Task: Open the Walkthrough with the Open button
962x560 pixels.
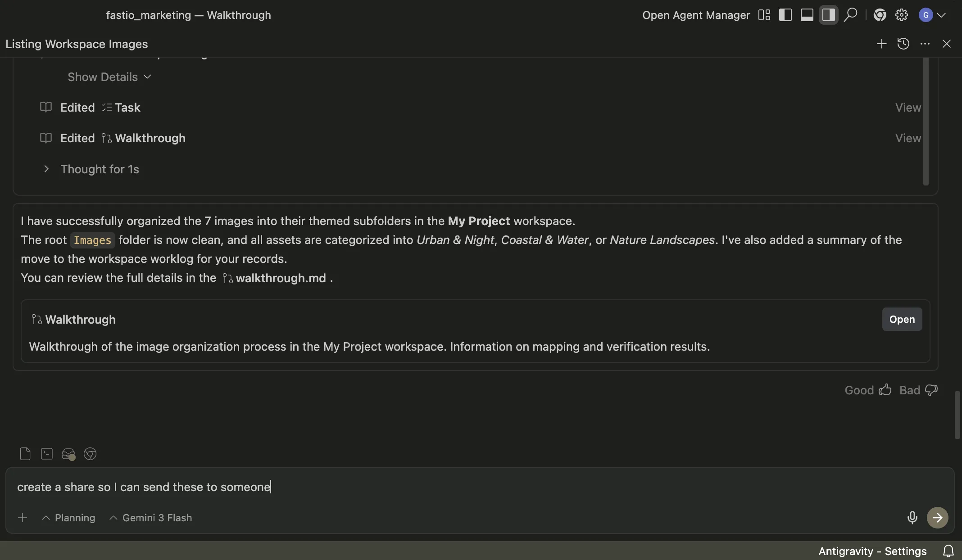Action: (902, 319)
